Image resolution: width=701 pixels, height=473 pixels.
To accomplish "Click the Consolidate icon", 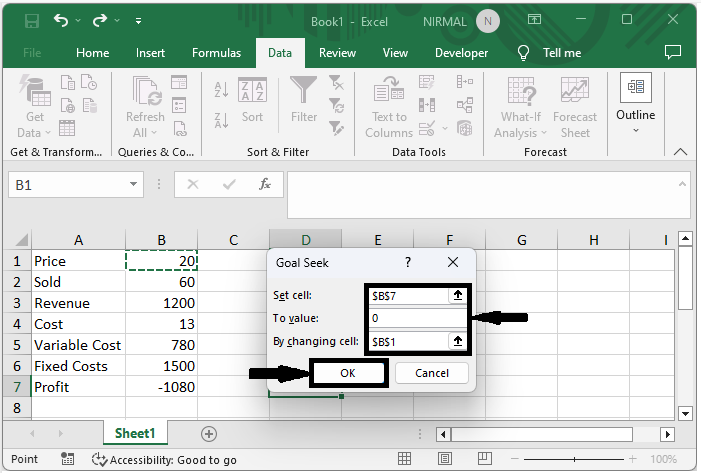I will (465, 82).
